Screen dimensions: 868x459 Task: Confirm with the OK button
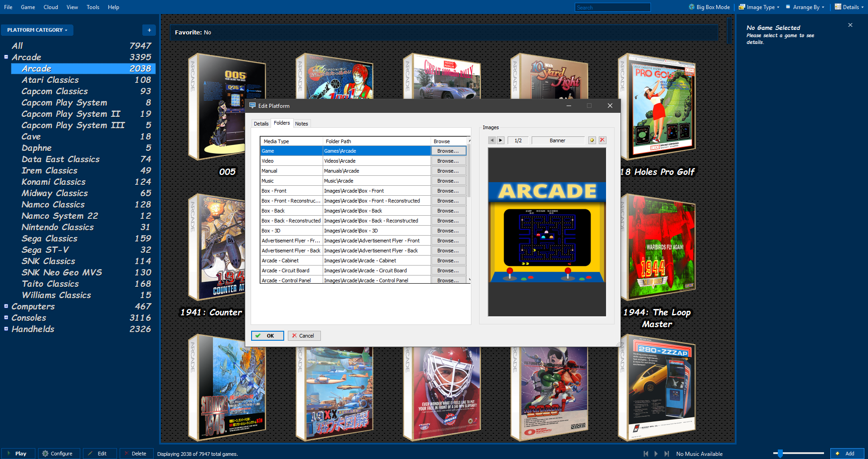pos(267,336)
